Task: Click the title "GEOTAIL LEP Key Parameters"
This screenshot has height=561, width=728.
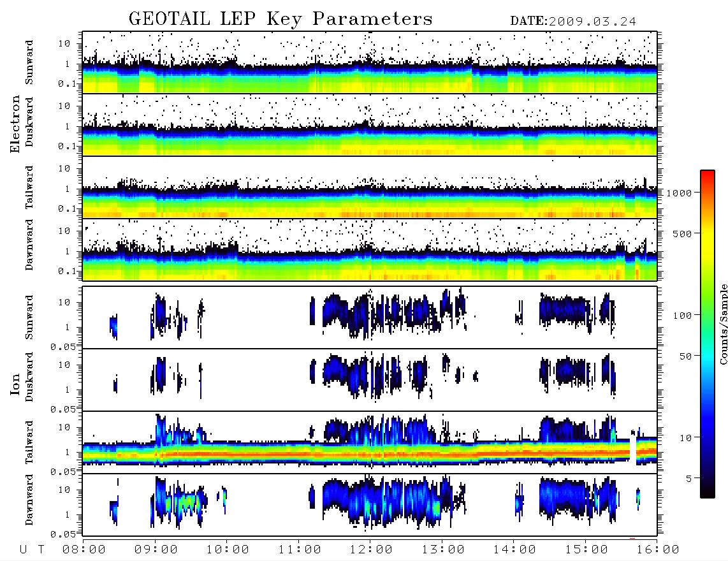Action: pos(280,19)
